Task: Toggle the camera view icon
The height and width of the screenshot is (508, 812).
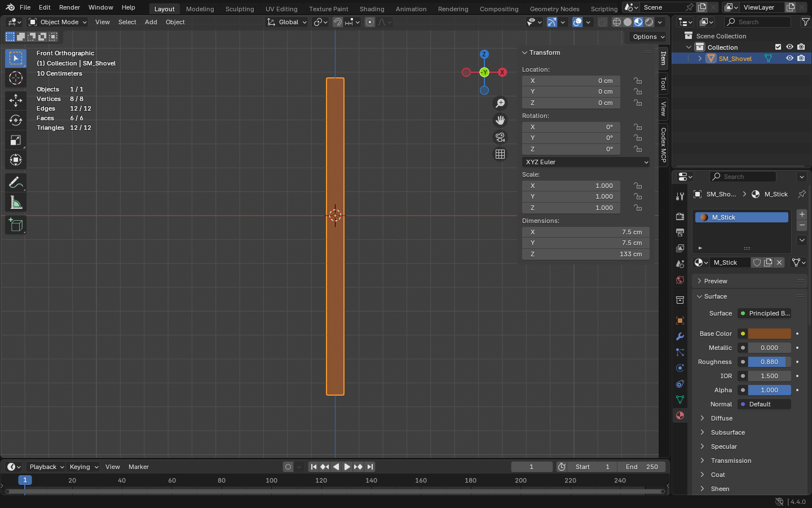Action: tap(500, 137)
